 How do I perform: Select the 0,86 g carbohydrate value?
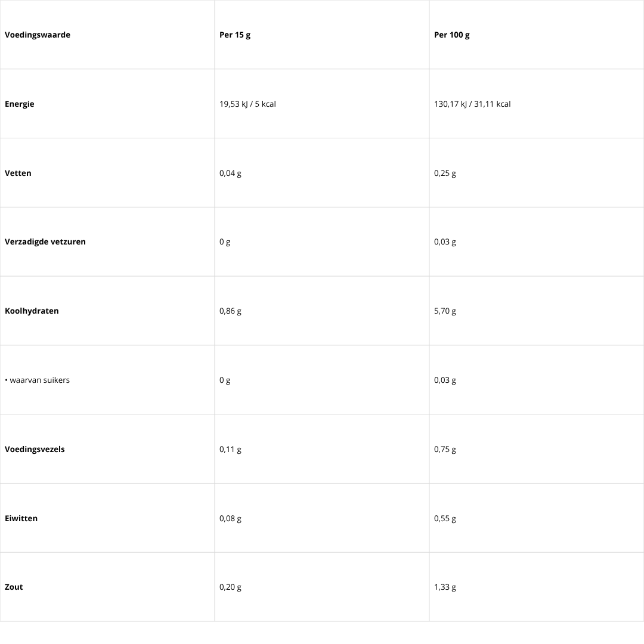tap(230, 311)
